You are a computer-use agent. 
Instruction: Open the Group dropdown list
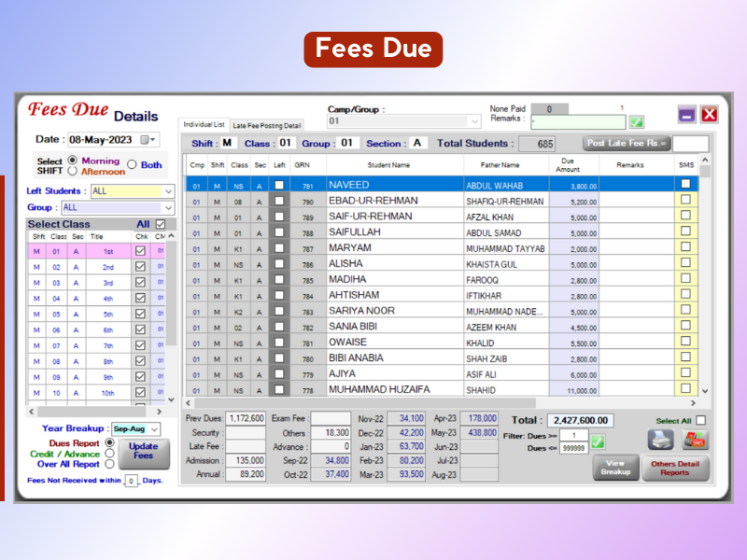168,207
